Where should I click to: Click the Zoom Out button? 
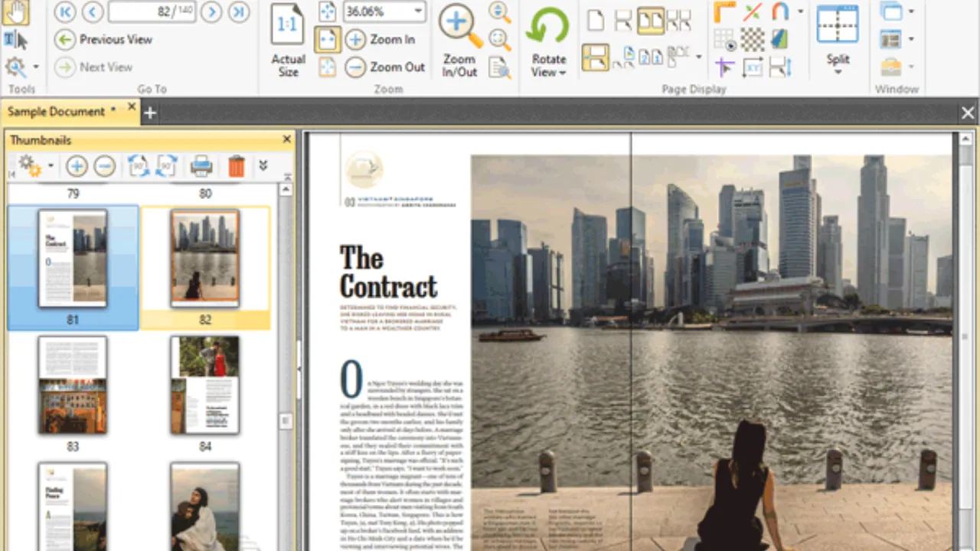point(385,67)
